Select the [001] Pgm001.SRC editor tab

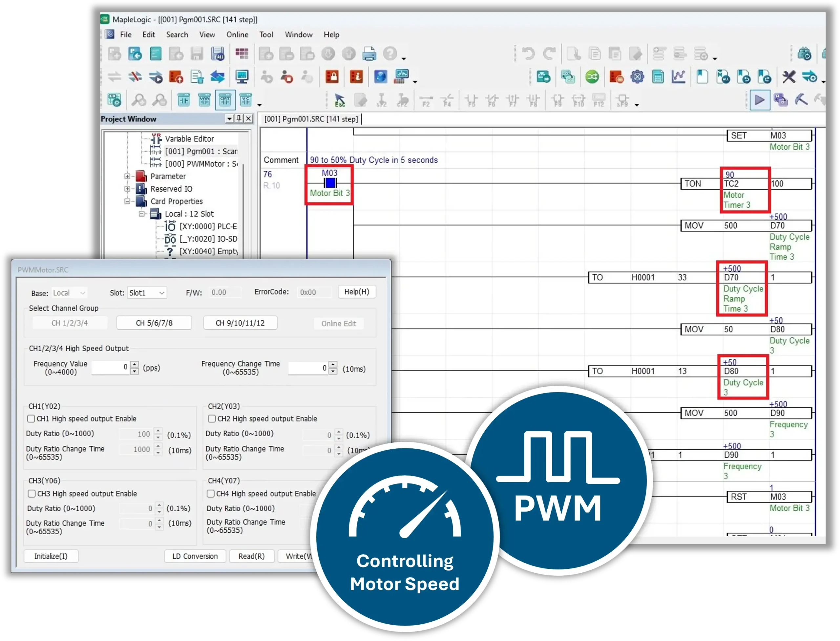point(311,119)
